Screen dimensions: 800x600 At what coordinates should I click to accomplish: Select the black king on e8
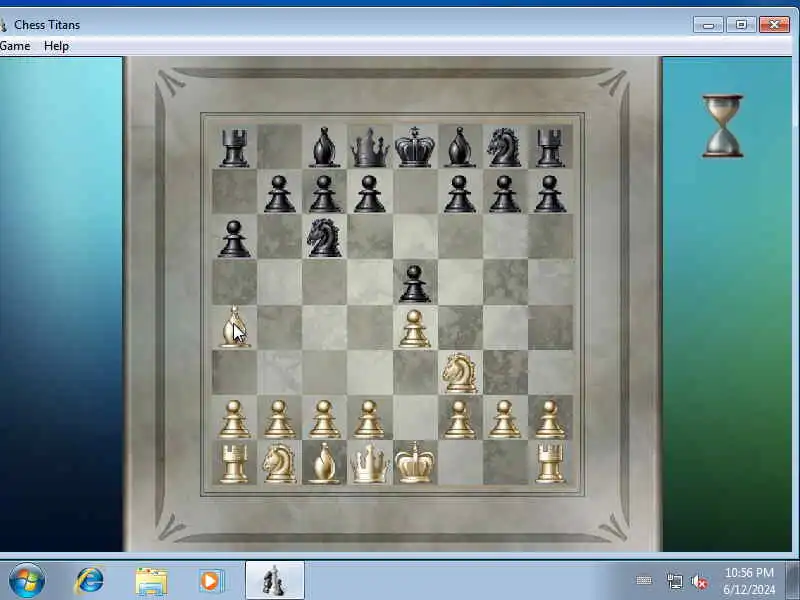(x=414, y=147)
